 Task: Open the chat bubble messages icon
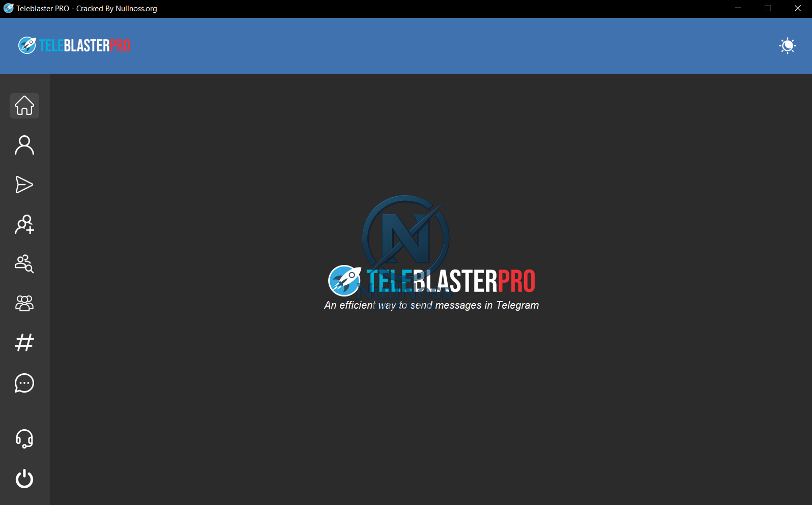[x=24, y=383]
